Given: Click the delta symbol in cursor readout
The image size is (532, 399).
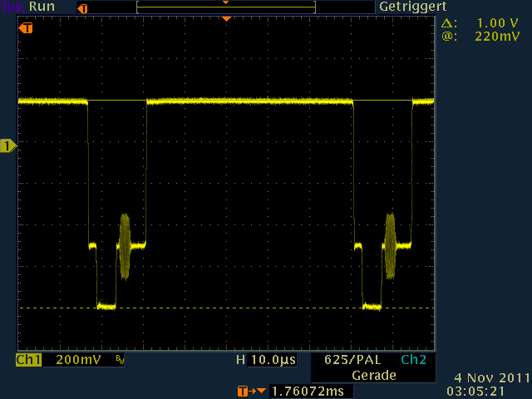Looking at the screenshot, I should click(x=448, y=23).
